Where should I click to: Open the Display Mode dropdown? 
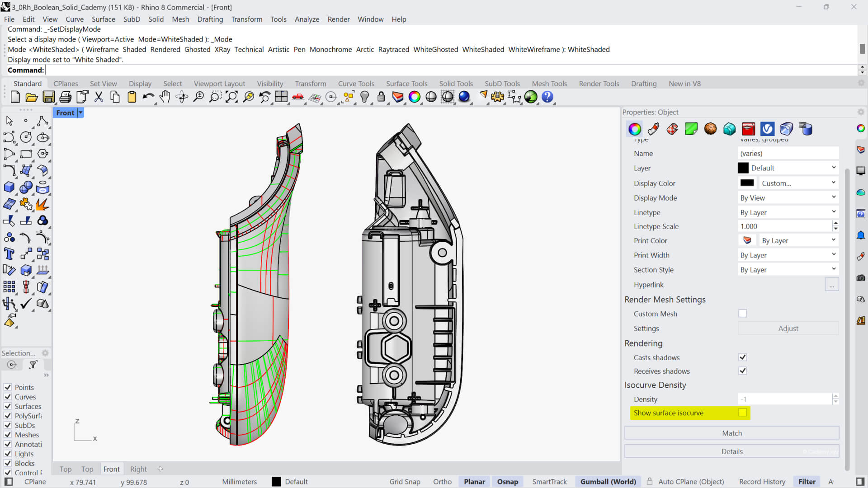click(x=788, y=197)
